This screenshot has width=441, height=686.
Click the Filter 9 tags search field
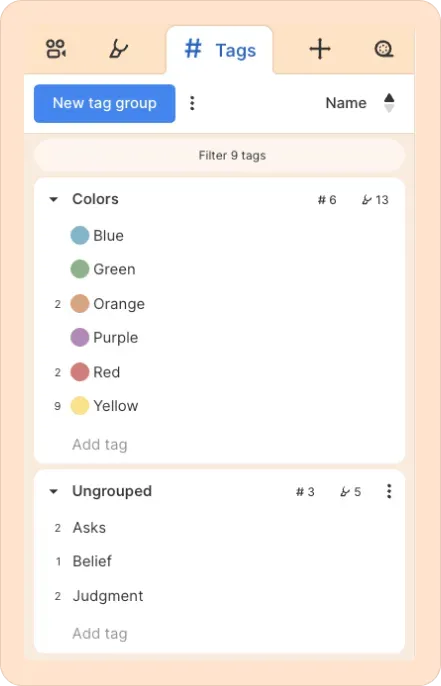[x=219, y=155]
